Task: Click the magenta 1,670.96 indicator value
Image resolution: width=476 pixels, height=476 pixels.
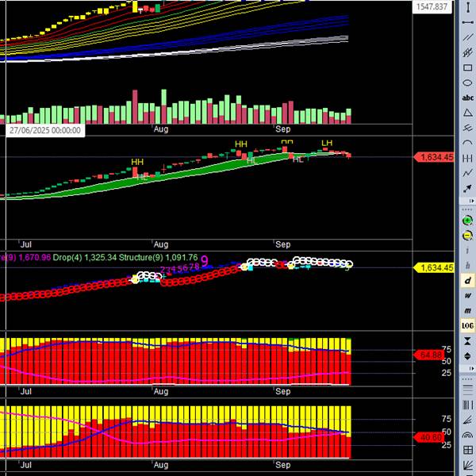Action: click(x=35, y=257)
